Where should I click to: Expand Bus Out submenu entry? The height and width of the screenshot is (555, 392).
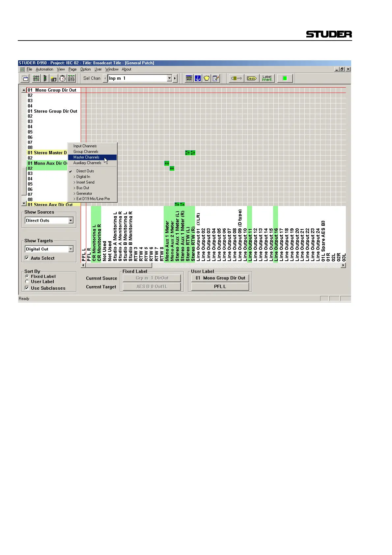point(92,188)
